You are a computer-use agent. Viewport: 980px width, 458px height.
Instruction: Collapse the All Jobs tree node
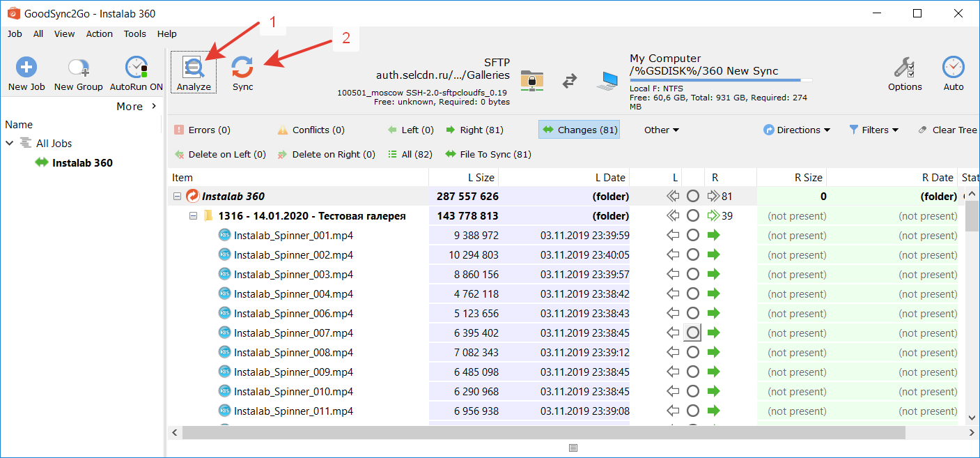point(10,143)
